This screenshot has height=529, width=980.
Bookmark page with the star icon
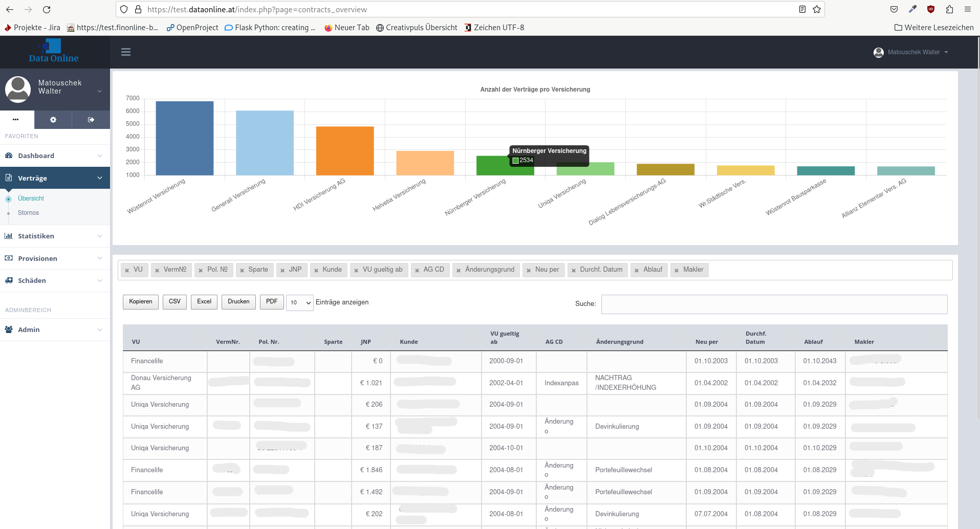tap(817, 10)
